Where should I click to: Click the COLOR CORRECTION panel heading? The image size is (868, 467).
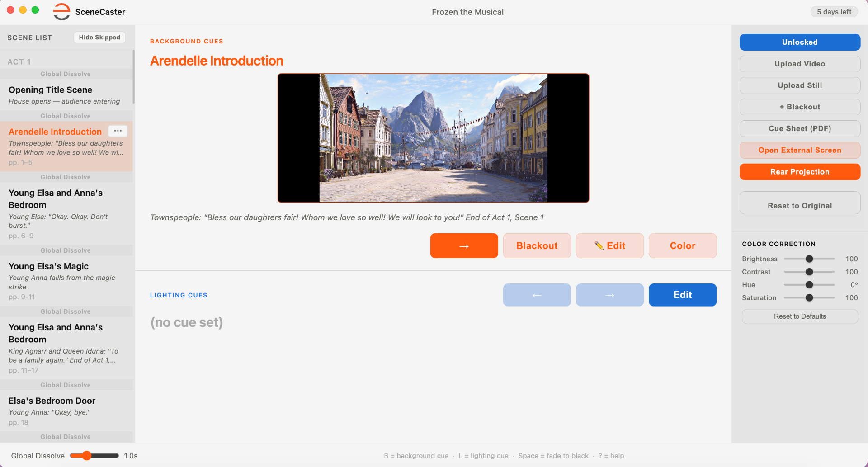[778, 244]
